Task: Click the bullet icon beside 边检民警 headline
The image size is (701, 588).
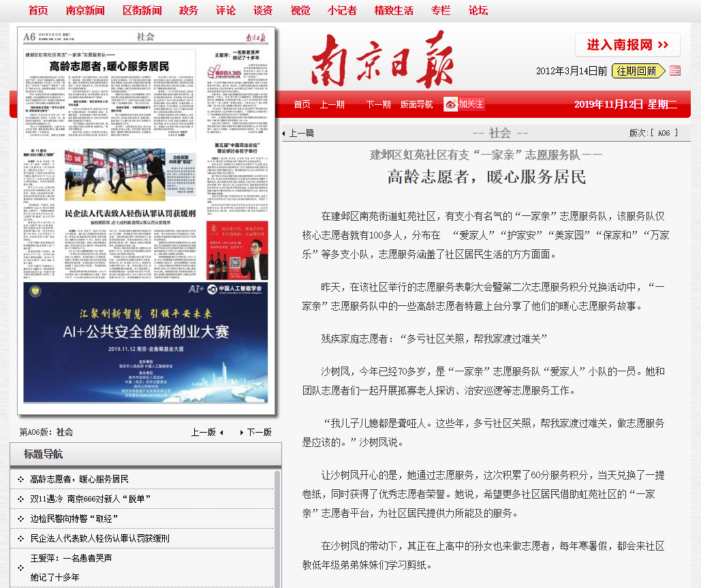Action: pyautogui.click(x=20, y=519)
